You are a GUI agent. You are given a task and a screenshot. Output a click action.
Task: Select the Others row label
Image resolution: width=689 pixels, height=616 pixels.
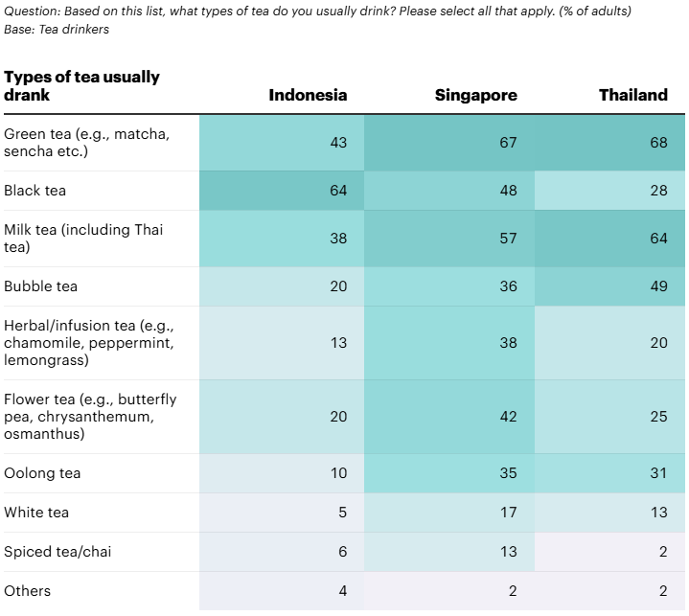point(28,591)
